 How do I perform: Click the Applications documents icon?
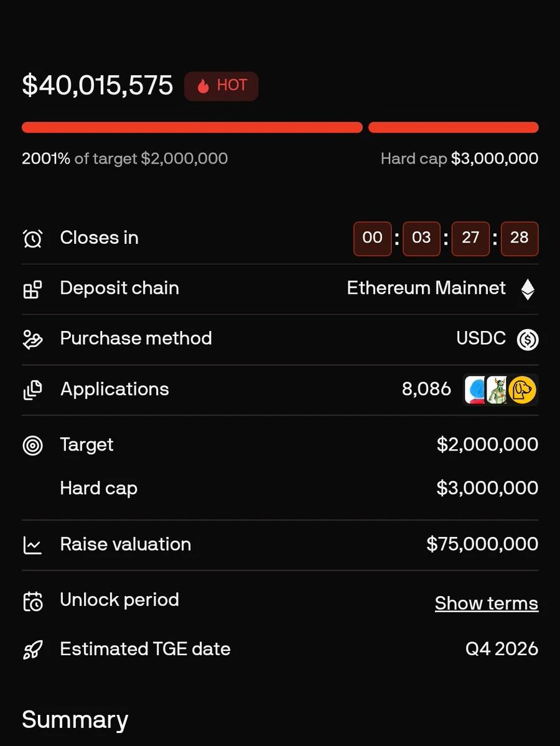33,390
